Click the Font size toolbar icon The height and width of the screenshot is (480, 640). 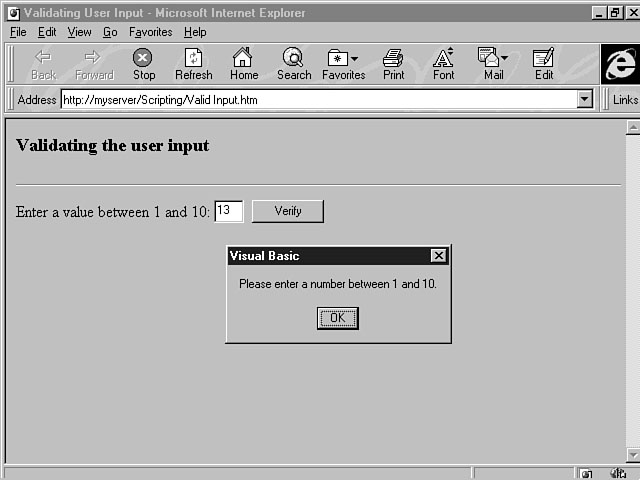click(443, 63)
